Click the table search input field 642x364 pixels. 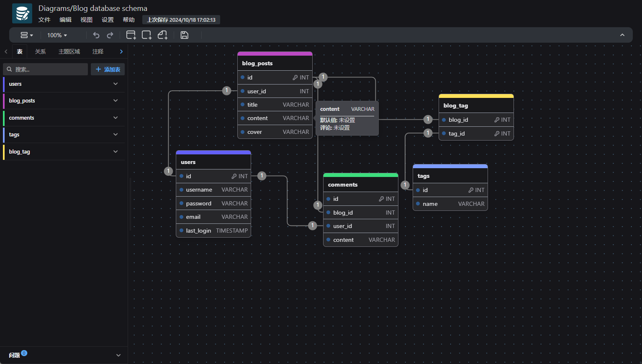pyautogui.click(x=46, y=69)
